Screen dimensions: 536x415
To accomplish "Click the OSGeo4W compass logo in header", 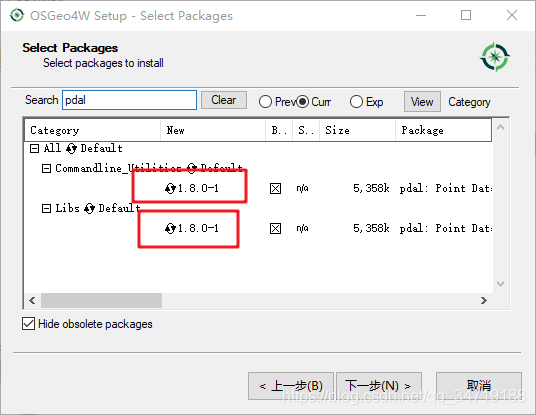I will click(x=495, y=57).
